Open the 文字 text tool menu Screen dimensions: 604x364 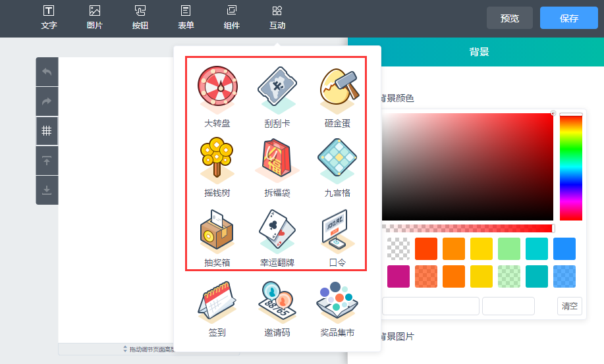(49, 18)
